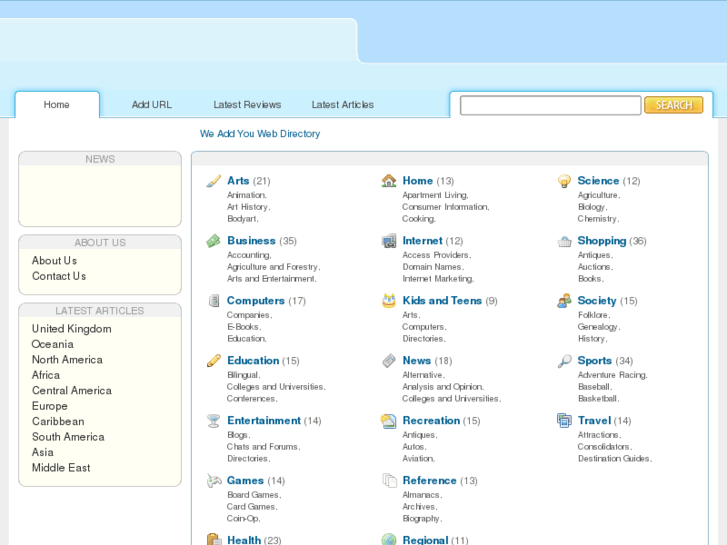Click the Internet category icon

click(x=389, y=241)
